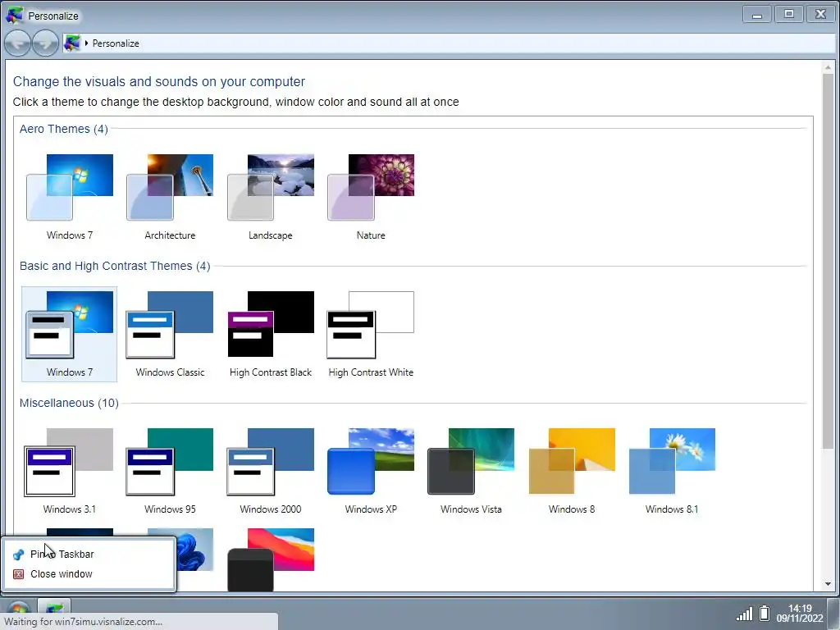Choose the High Contrast Black theme
The width and height of the screenshot is (840, 630).
click(x=270, y=334)
